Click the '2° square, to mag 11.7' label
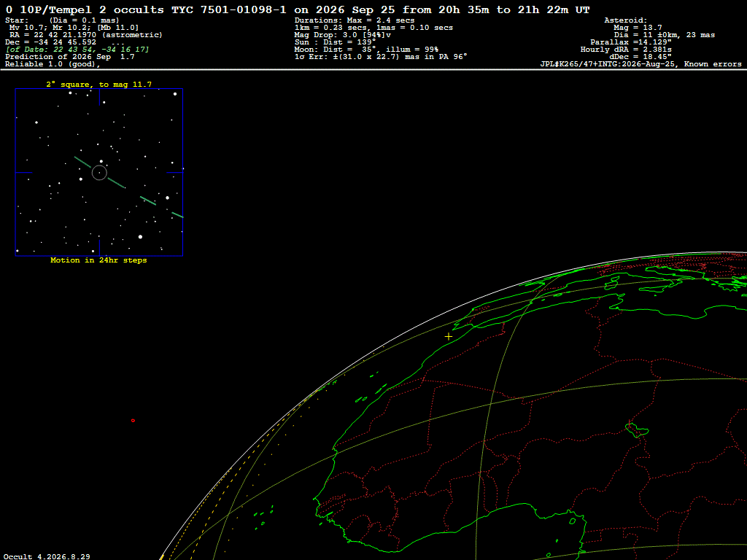The height and width of the screenshot is (560, 747). (98, 85)
